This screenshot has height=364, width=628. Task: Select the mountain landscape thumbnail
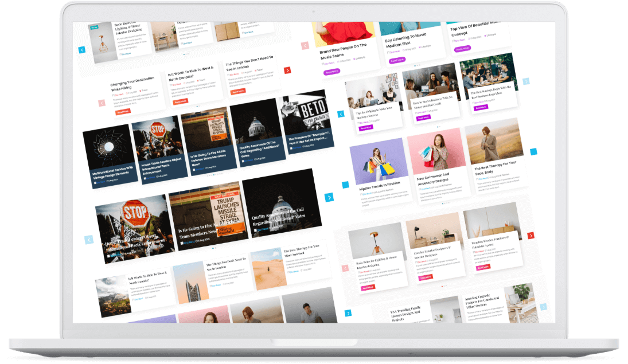point(113,296)
